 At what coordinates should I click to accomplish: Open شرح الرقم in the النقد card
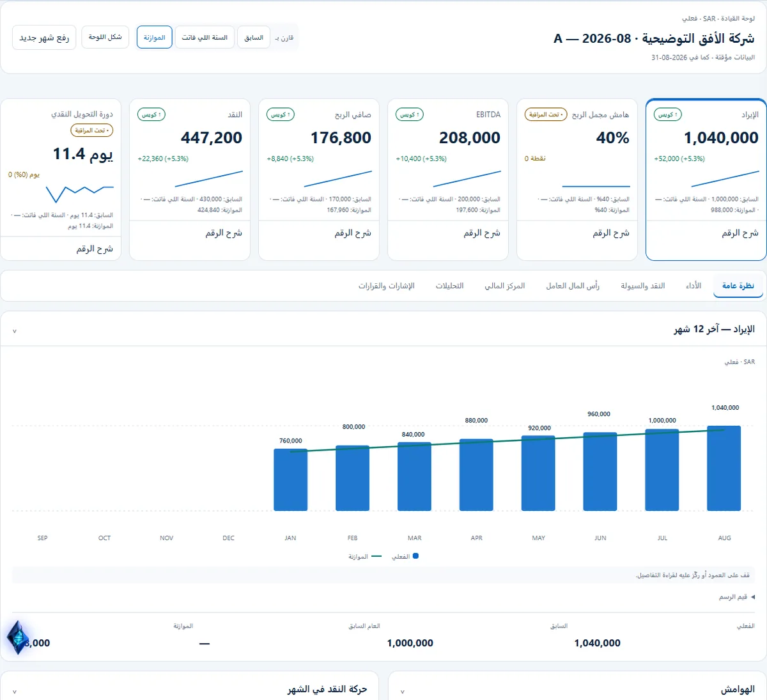(x=224, y=233)
